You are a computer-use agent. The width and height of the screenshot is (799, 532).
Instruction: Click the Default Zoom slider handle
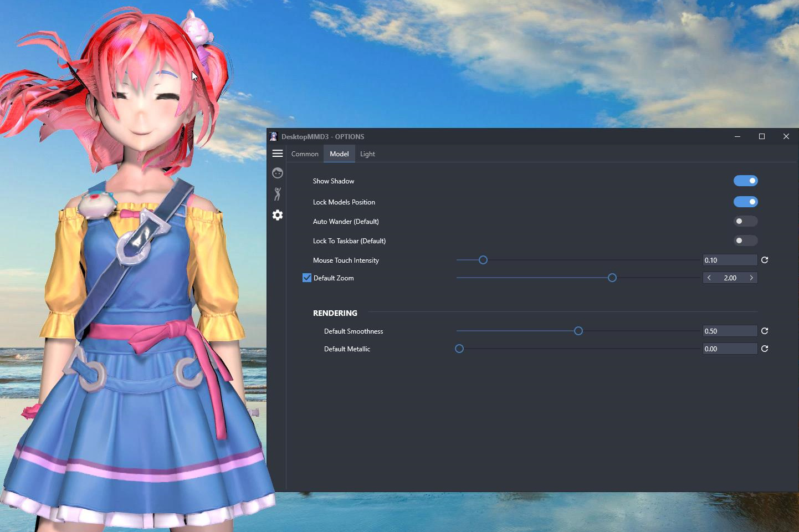point(612,278)
